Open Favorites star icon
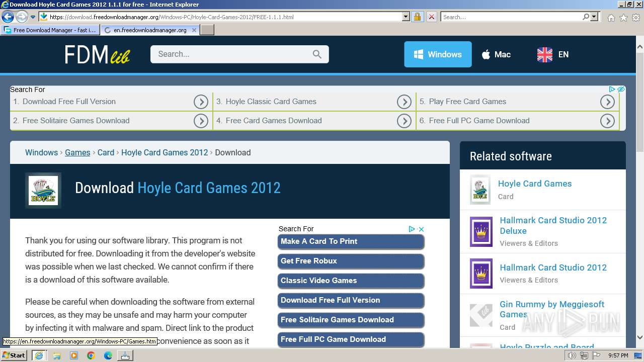The width and height of the screenshot is (644, 362). (623, 18)
